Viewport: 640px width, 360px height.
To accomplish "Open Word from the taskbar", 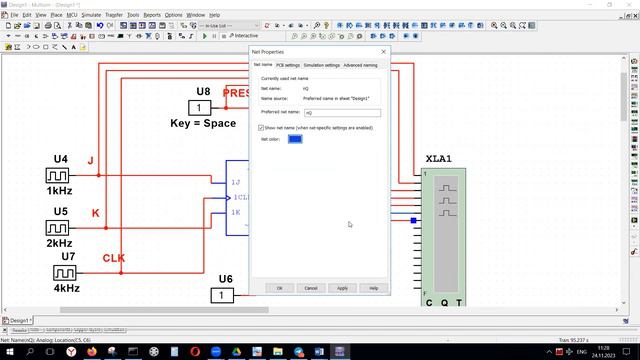I will [x=319, y=351].
